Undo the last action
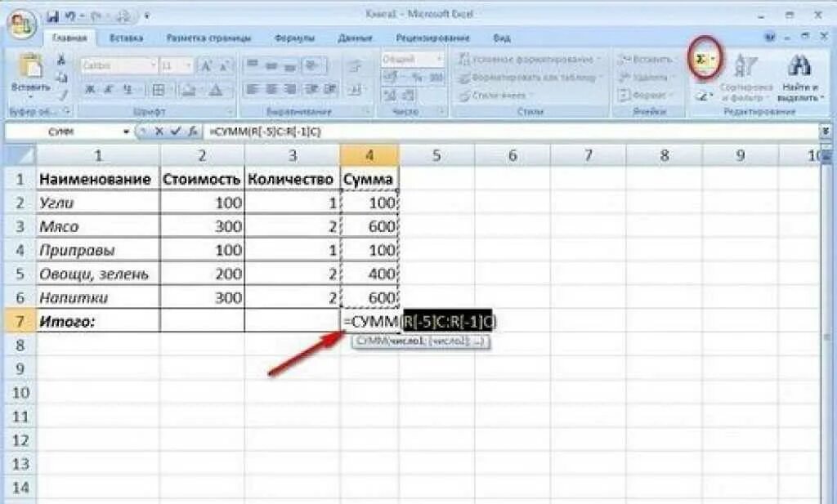 [x=70, y=16]
